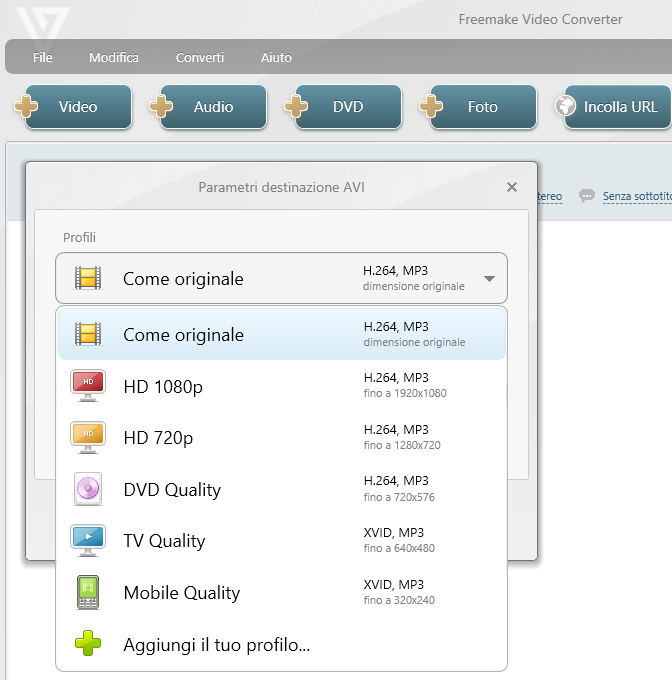Collapse the Profili dropdown arrow
This screenshot has width=672, height=680.
click(489, 279)
